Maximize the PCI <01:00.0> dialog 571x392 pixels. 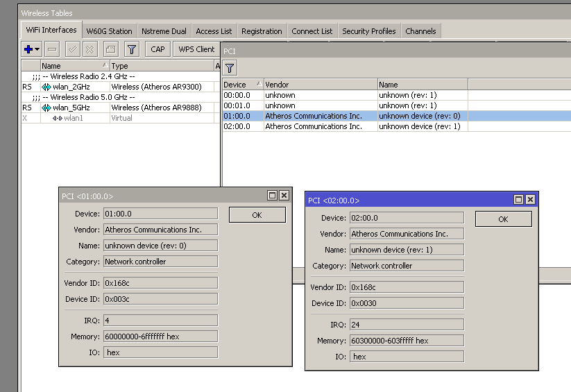point(272,196)
